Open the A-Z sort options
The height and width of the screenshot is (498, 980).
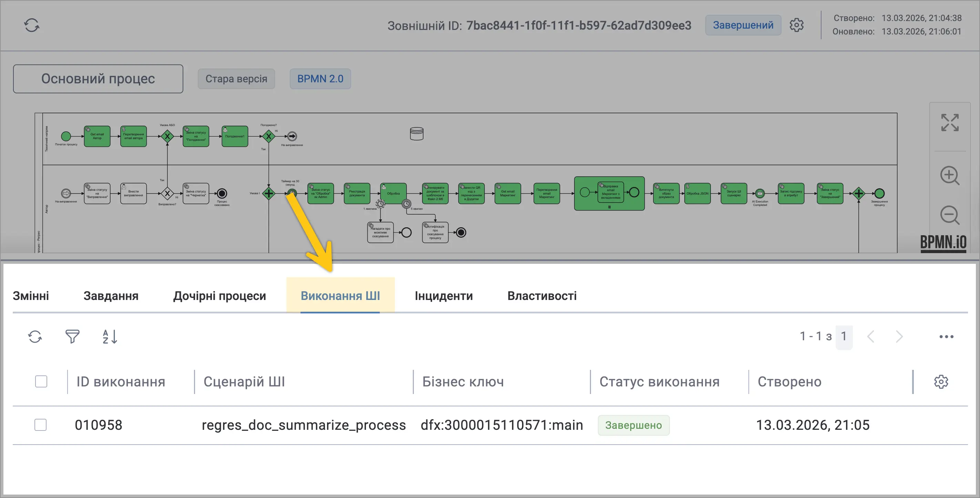pyautogui.click(x=110, y=336)
